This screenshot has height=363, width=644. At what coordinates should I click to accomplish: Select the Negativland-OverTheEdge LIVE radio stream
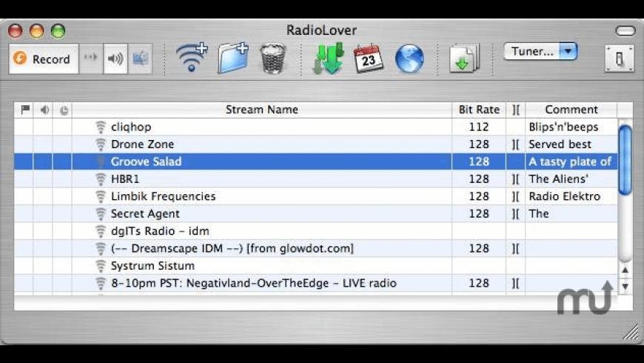pyautogui.click(x=315, y=283)
